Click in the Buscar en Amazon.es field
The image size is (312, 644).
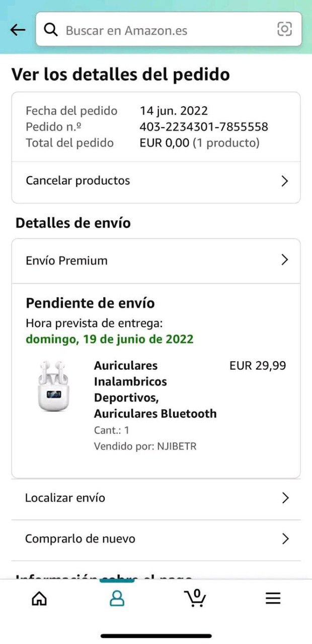click(x=169, y=30)
